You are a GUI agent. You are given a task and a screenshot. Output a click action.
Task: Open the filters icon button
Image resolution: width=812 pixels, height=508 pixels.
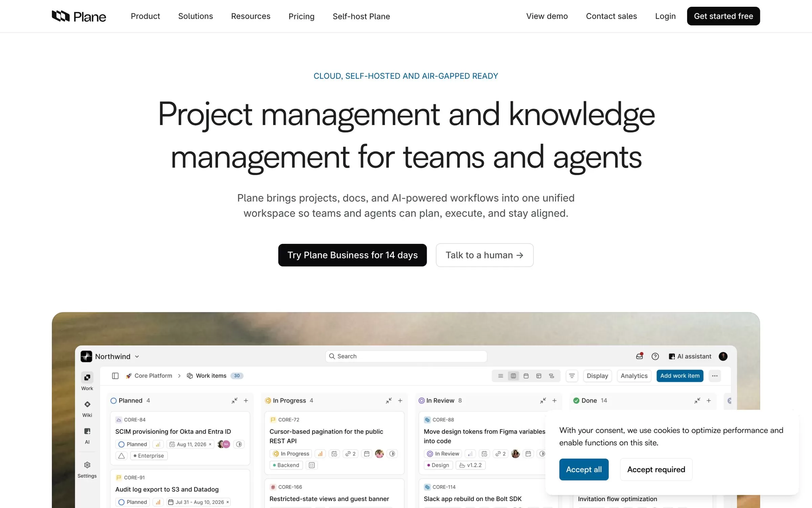pyautogui.click(x=572, y=376)
